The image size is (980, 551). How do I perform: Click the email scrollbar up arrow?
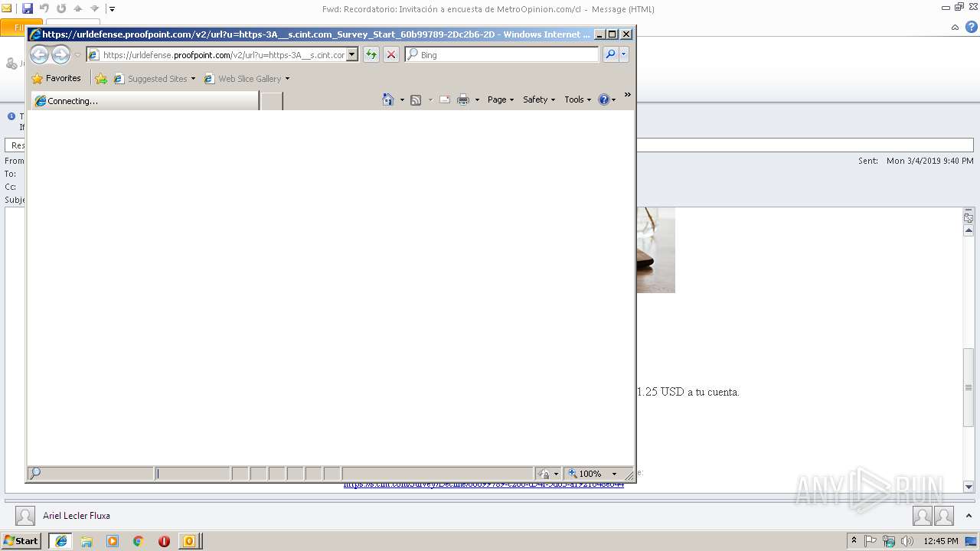tap(969, 230)
